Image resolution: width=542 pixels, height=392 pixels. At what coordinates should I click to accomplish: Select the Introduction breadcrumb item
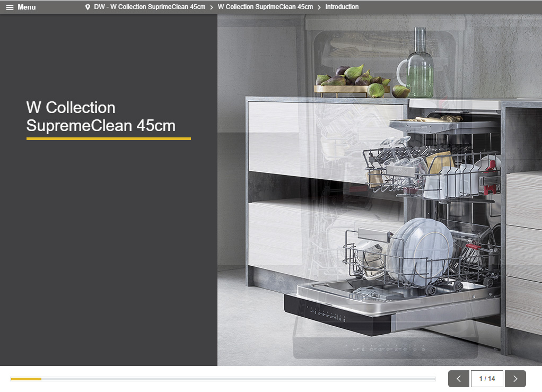pyautogui.click(x=342, y=7)
